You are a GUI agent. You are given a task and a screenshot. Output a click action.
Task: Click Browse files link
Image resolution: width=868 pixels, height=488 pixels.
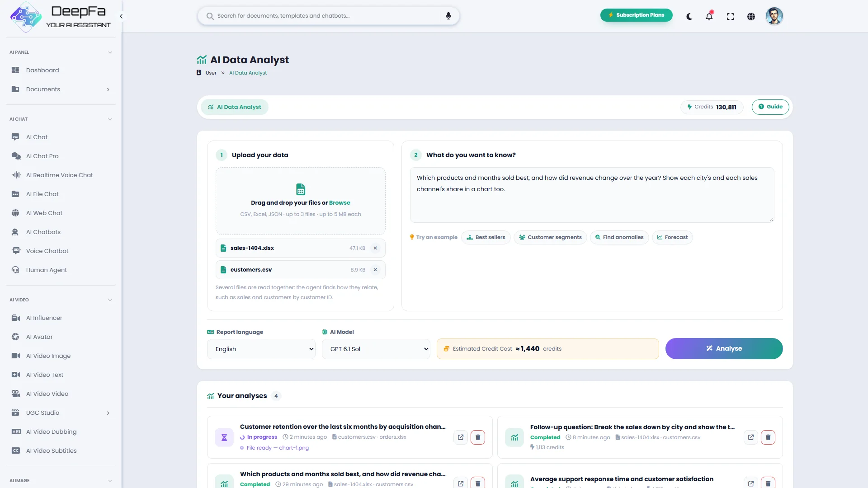[340, 203]
